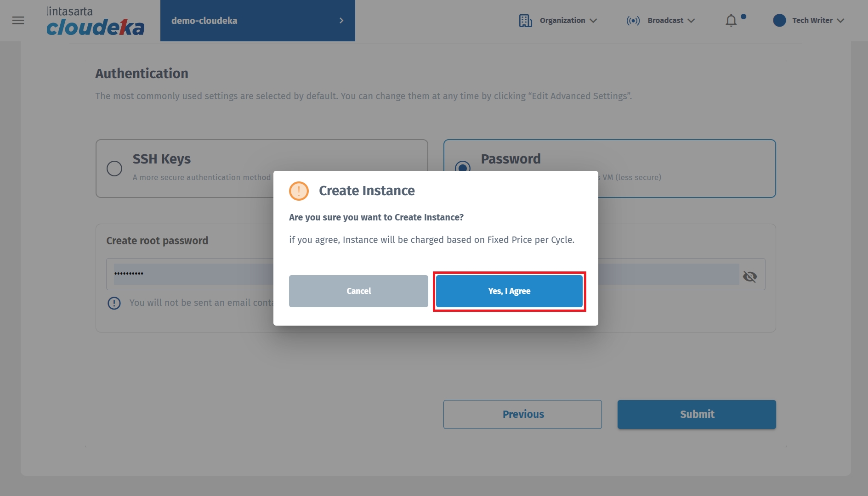Open the demo-cloudeka project selector
Image resolution: width=868 pixels, height=496 pixels.
coord(257,21)
